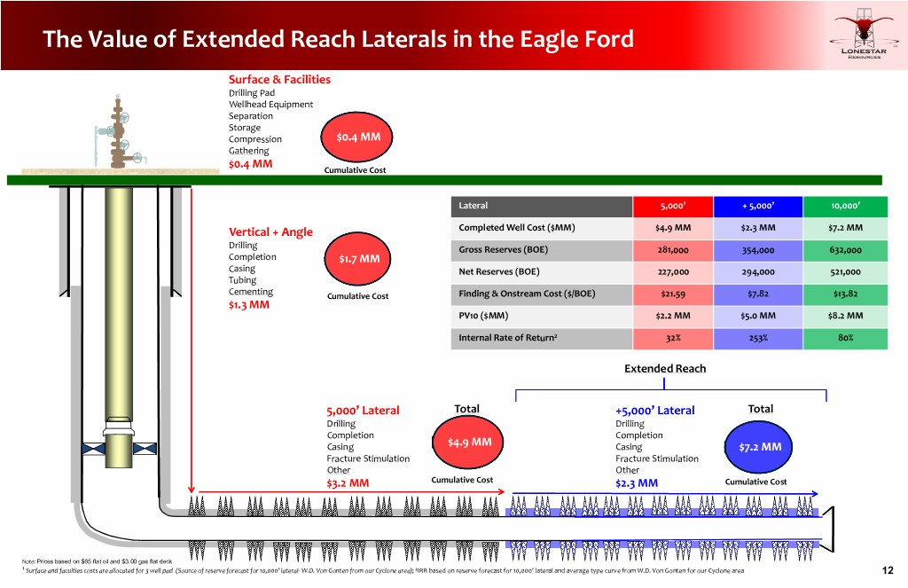Click the 80% rate of return cell
Screen dimensions: 908x588
point(845,338)
